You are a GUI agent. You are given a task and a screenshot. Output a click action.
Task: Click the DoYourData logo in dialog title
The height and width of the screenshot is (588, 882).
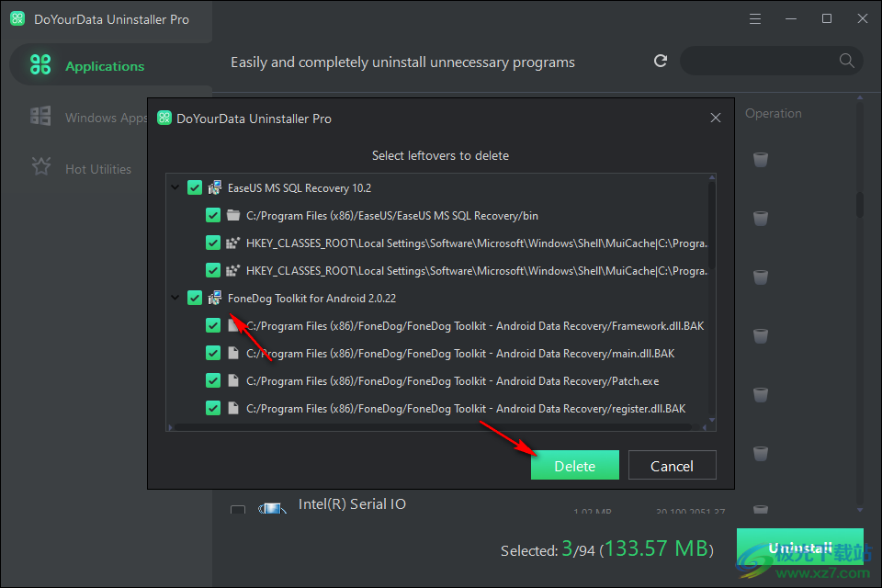click(x=164, y=118)
